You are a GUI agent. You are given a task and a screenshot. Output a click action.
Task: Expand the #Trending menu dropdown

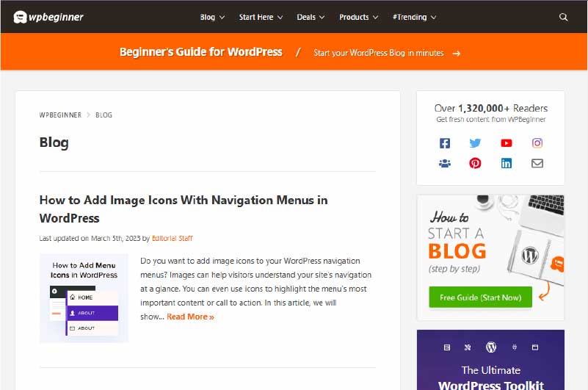coord(414,18)
